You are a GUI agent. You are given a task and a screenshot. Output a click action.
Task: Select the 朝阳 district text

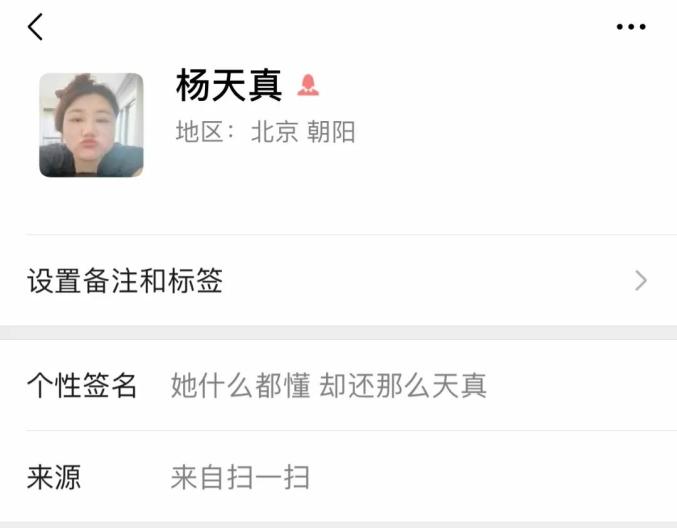331,132
